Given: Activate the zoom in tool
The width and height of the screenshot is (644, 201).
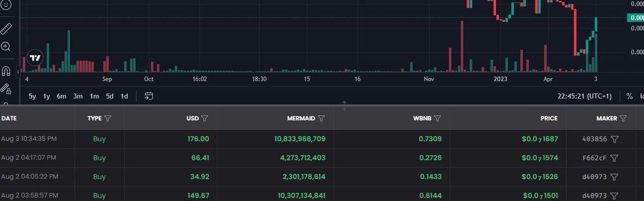Looking at the screenshot, I should point(6,47).
